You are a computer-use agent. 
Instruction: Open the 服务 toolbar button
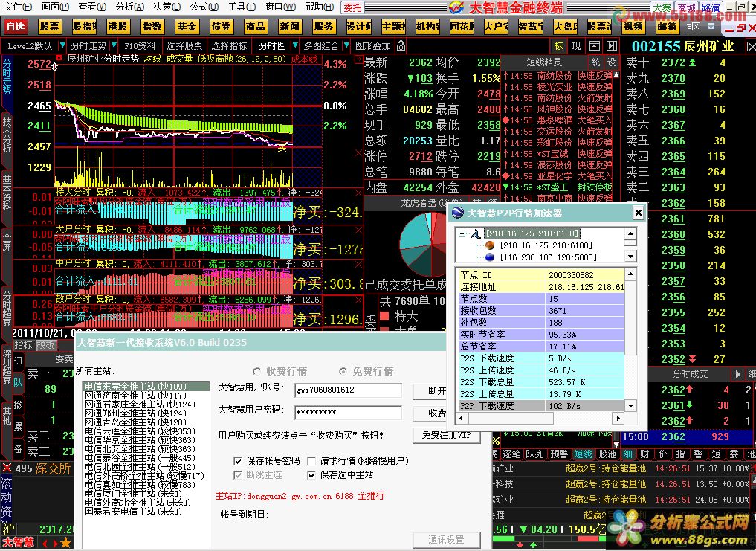pyautogui.click(x=323, y=26)
